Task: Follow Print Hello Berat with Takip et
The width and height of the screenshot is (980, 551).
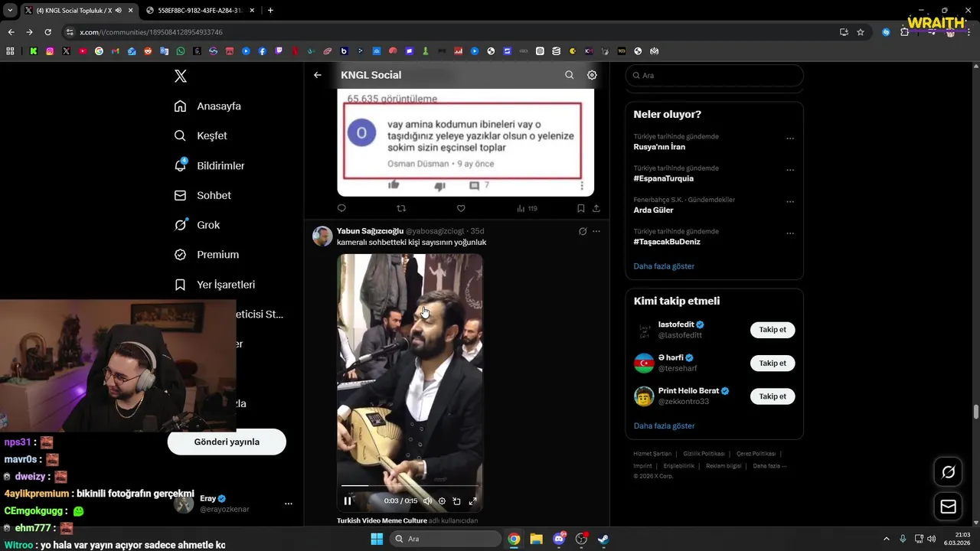Action: coord(773,396)
